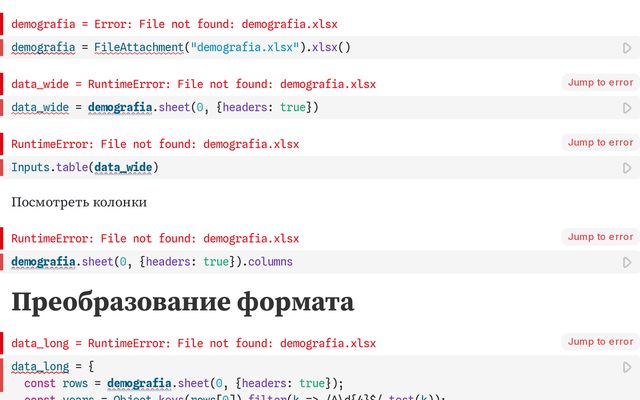Run the demografia.sheet columns cell

(x=627, y=262)
